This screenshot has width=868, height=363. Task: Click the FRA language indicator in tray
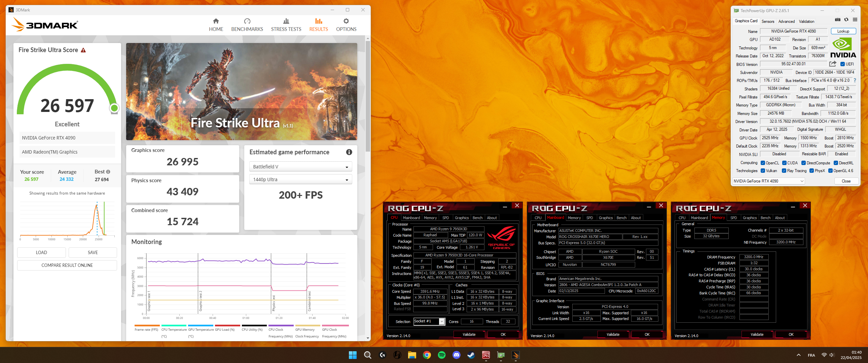tap(811, 355)
